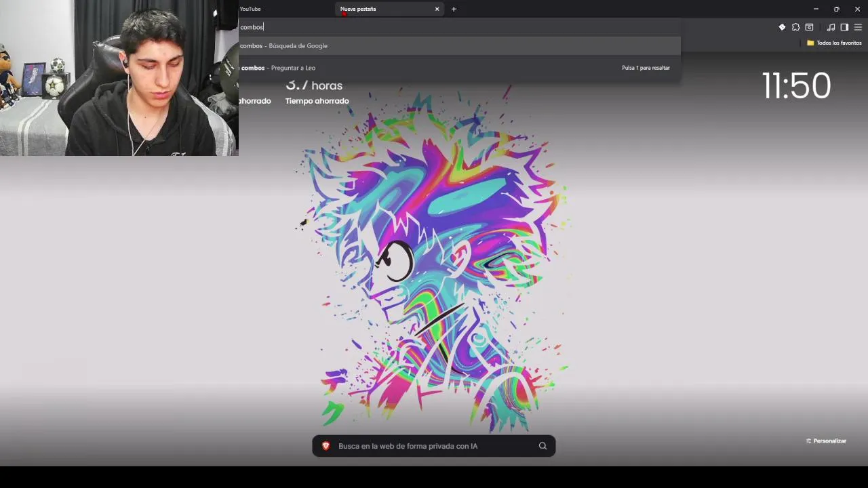Open a new tab with plus button
The height and width of the screenshot is (488, 868).
click(x=454, y=9)
